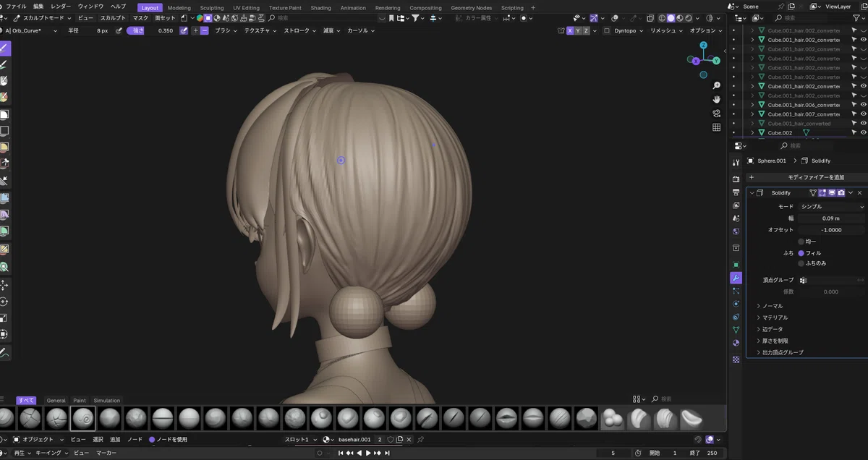Toggle Y axis symmetry

578,30
